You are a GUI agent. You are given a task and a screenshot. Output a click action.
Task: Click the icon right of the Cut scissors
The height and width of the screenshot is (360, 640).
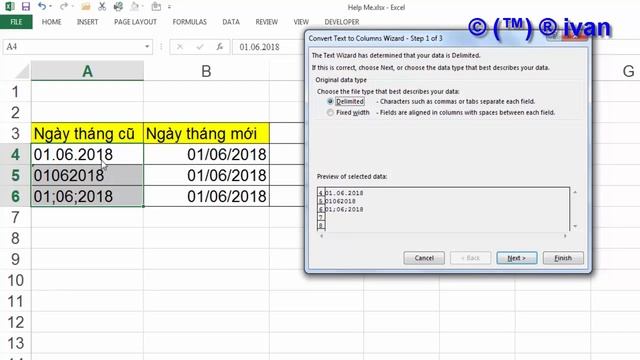click(118, 6)
